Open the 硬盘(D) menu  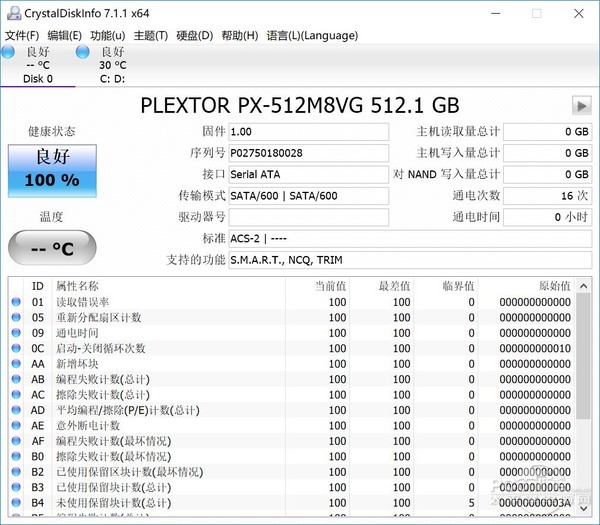[x=194, y=36]
